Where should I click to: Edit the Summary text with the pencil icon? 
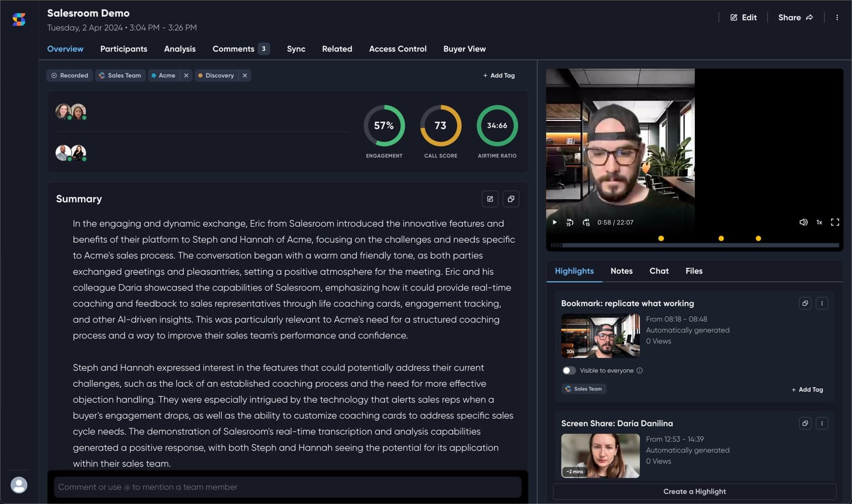pos(490,199)
